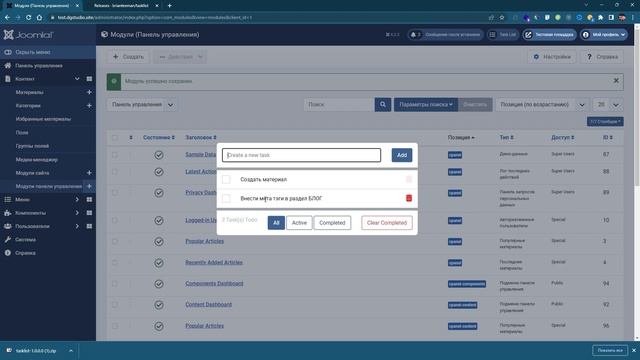The image size is (640, 360).
Task: Collapse the Контент menu chevron
Action: 77,79
